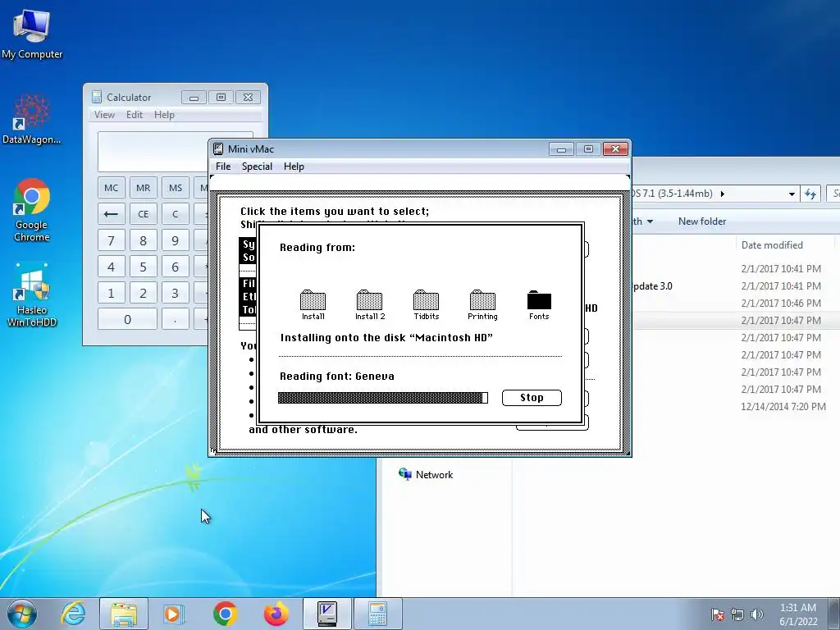This screenshot has width=840, height=630.
Task: Click the volume speaker tray icon
Action: (x=756, y=614)
